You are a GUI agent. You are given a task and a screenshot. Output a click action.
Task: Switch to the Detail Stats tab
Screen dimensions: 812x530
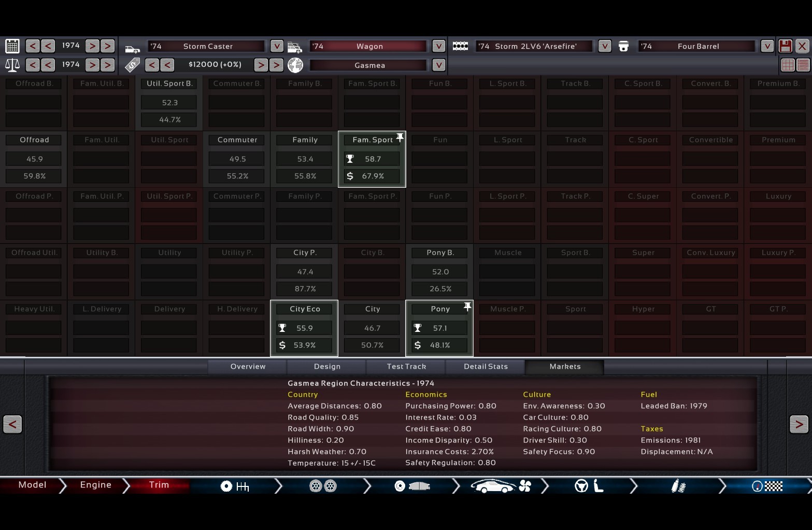tap(486, 367)
